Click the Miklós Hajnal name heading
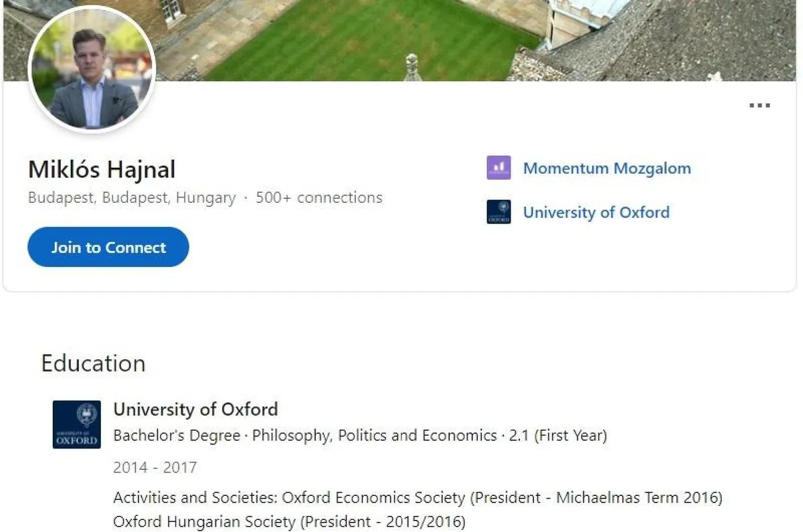This screenshot has height=532, width=803. point(102,169)
